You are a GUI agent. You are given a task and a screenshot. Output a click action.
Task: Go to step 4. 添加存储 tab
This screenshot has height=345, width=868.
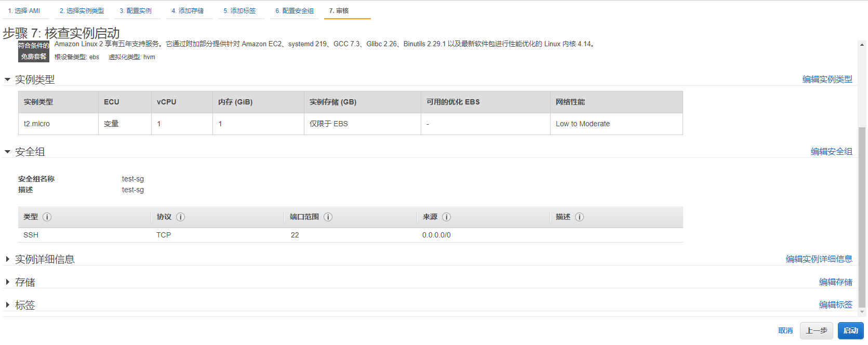click(x=188, y=11)
